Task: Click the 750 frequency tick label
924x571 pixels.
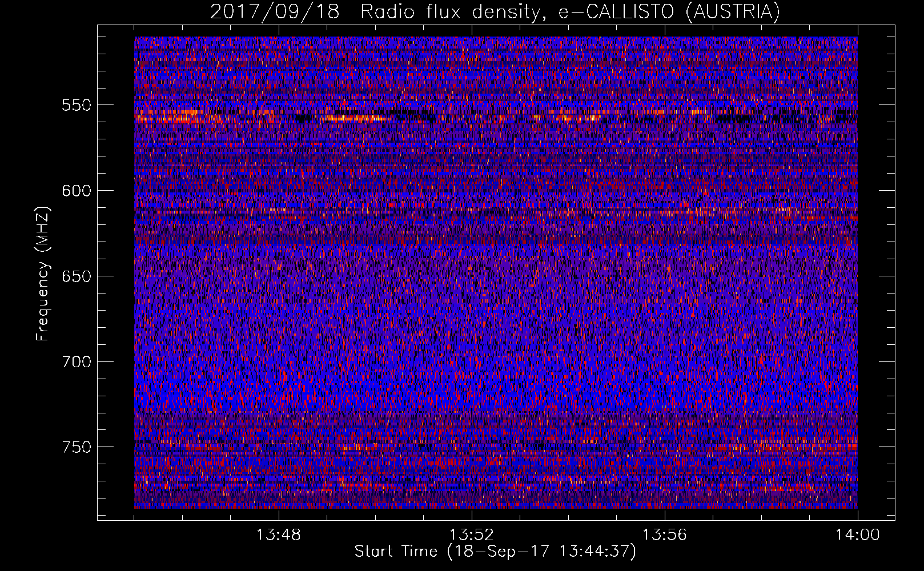Action: point(77,447)
